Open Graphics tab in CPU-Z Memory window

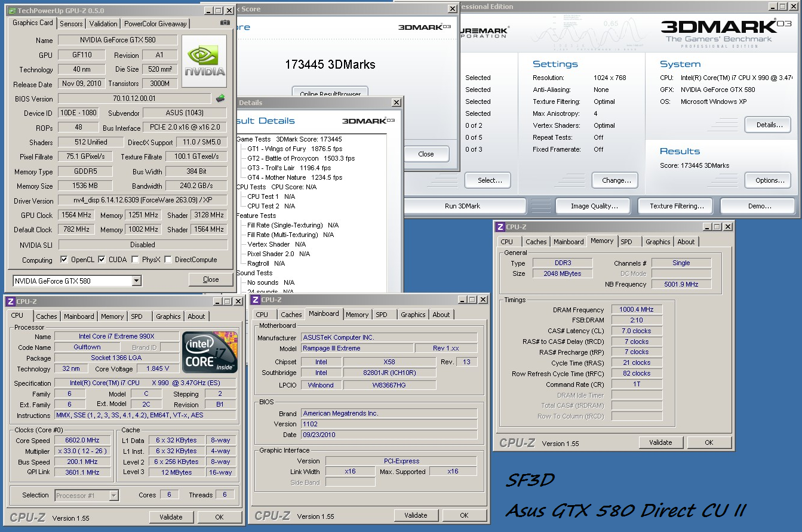click(x=658, y=242)
